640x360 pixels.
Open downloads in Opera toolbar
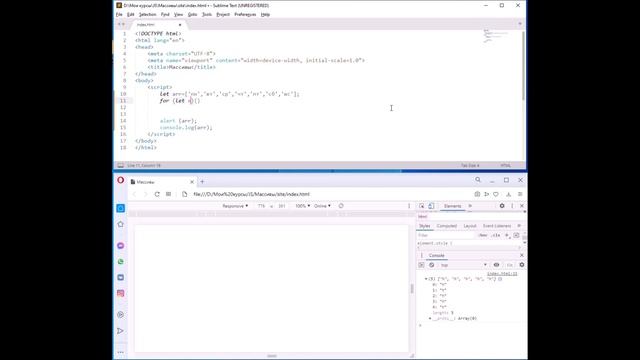click(509, 194)
